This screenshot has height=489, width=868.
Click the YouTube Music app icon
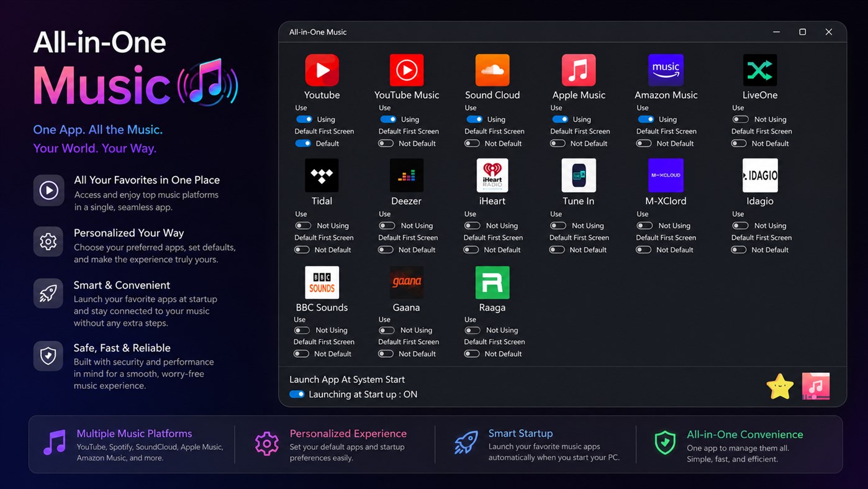[x=407, y=70]
